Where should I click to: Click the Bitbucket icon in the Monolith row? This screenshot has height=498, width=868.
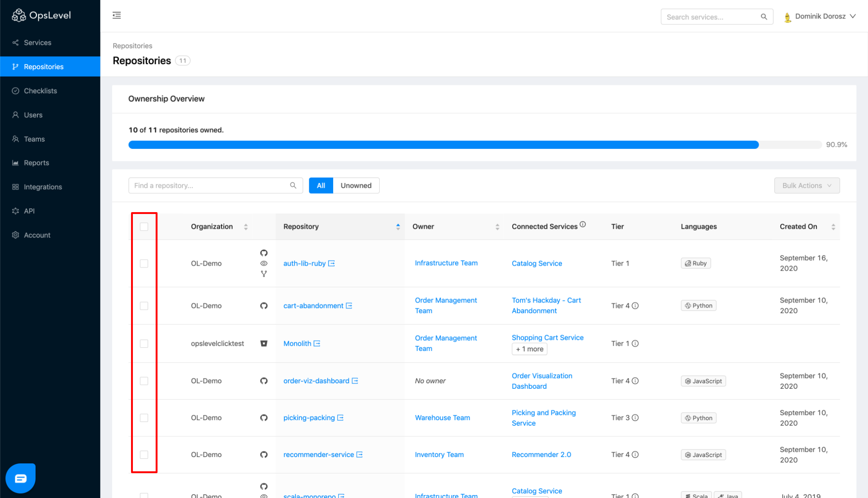[x=264, y=344]
